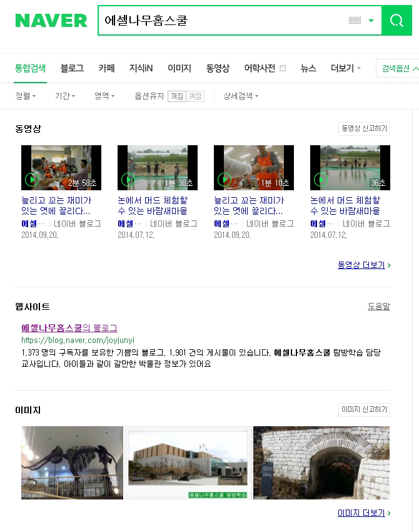Click 에셀 author link under the 36초 video
419x532 pixels.
click(321, 223)
